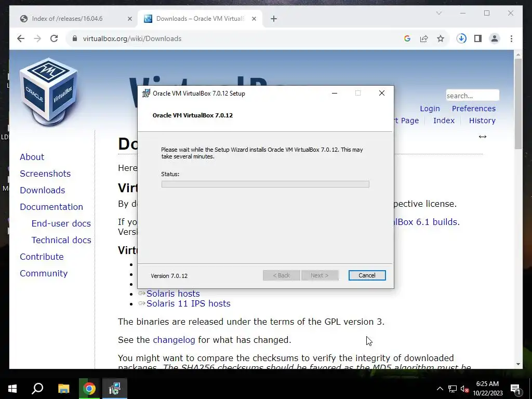Image resolution: width=532 pixels, height=399 pixels.
Task: Open the Index link
Action: click(444, 121)
